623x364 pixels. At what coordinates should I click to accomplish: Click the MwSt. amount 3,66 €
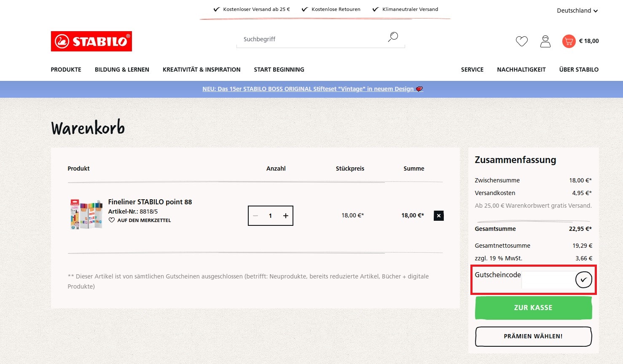584,258
